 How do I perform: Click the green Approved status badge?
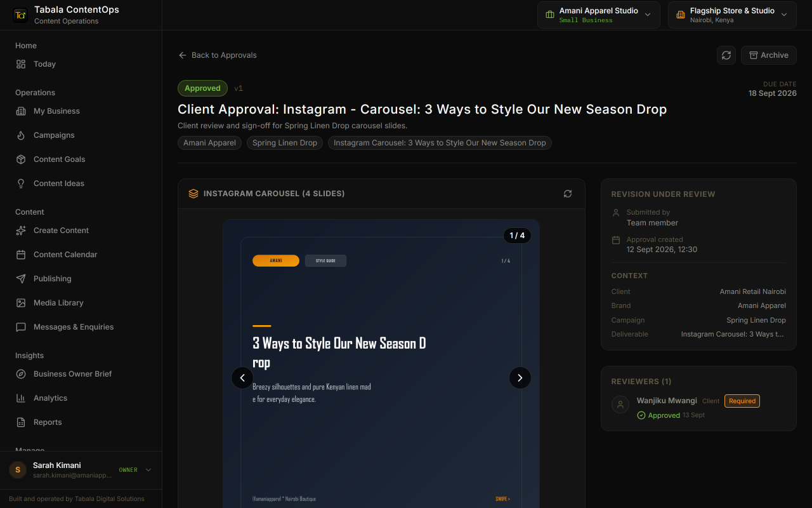point(202,88)
